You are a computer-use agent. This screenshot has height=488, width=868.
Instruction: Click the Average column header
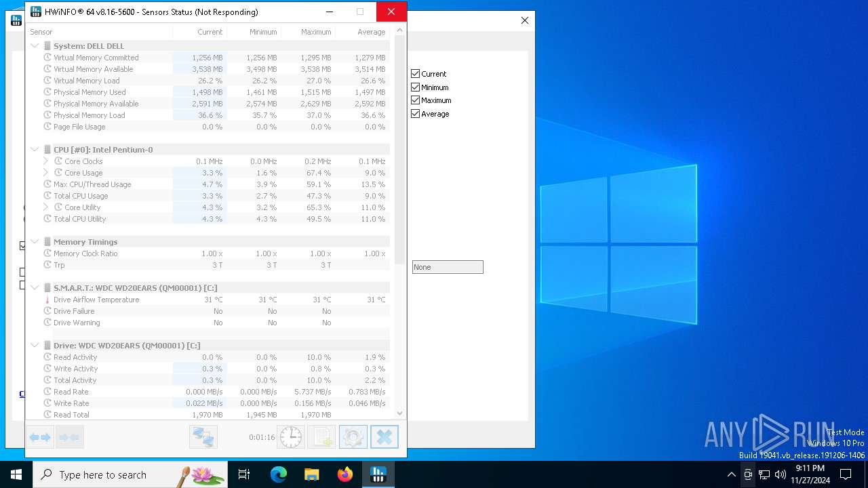pos(363,32)
